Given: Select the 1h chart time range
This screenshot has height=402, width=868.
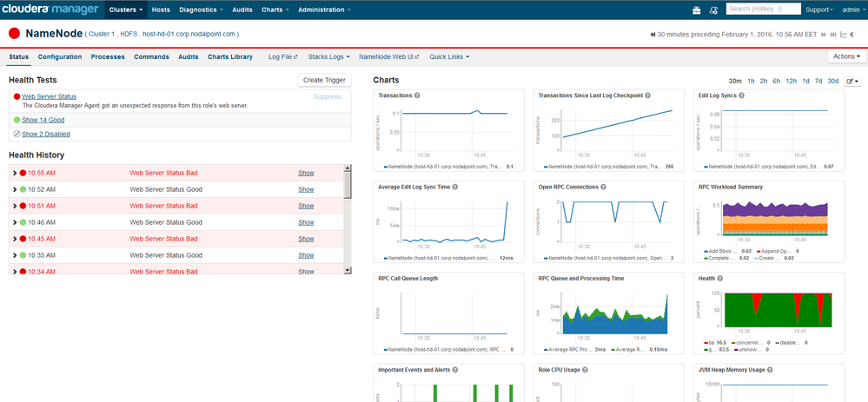Looking at the screenshot, I should click(x=751, y=81).
